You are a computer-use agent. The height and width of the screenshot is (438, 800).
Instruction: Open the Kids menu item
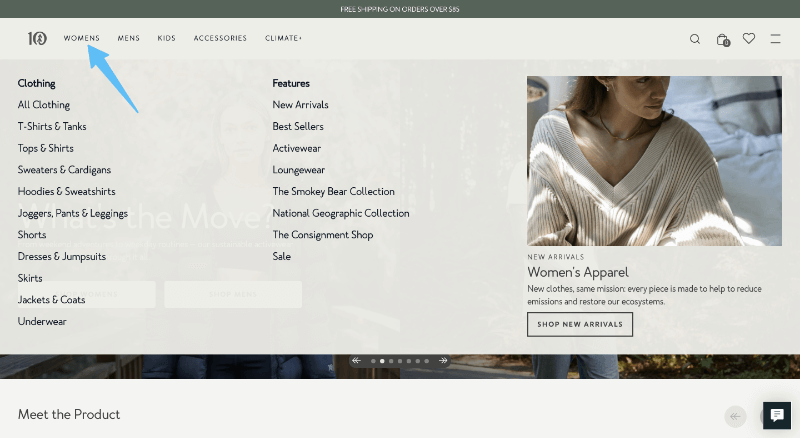(x=166, y=39)
